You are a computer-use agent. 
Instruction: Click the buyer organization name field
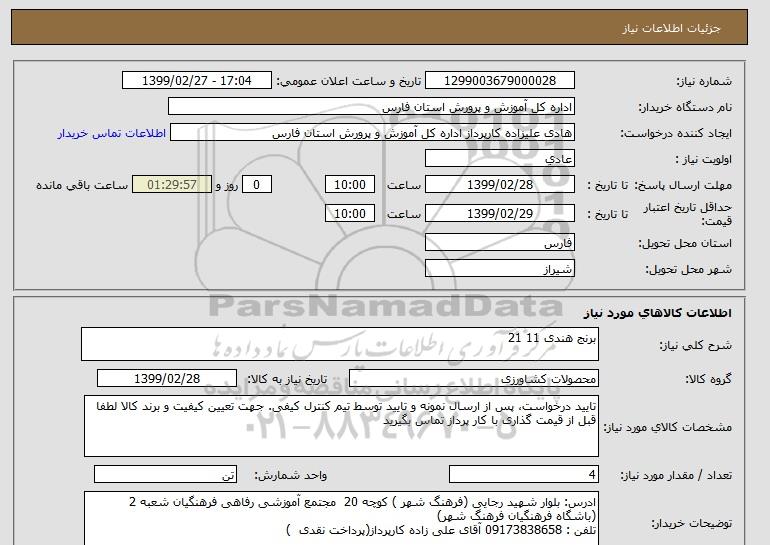click(371, 107)
